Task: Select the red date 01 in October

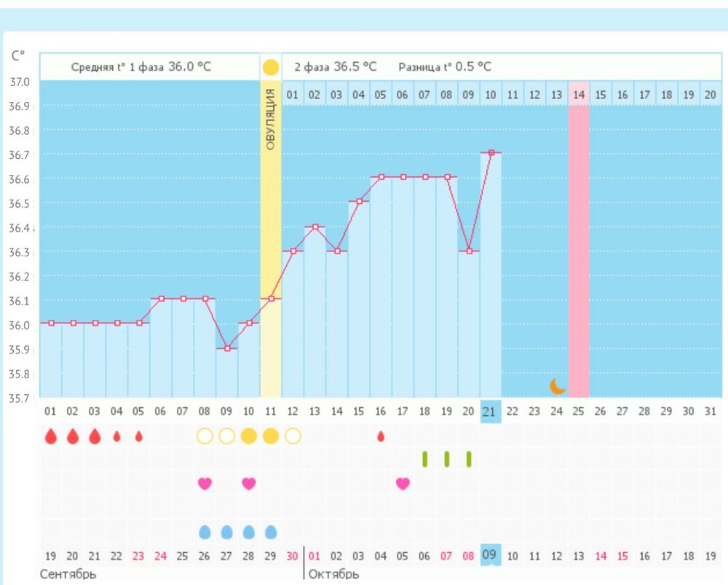Action: 314,556
